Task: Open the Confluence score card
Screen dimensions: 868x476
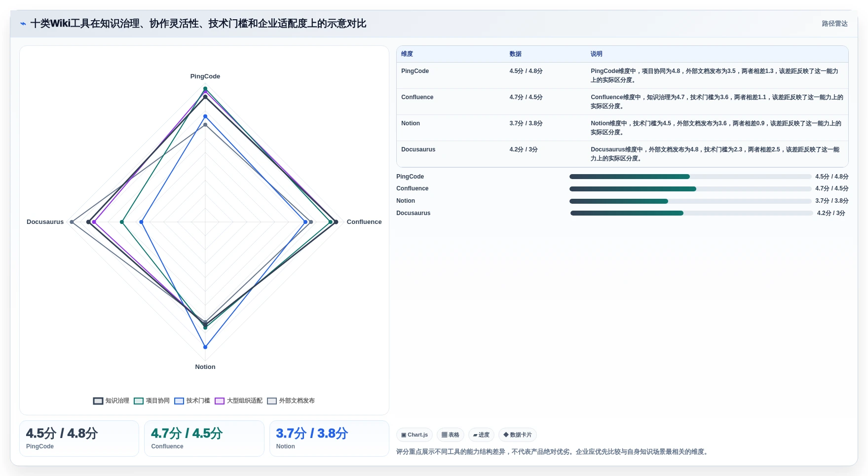Action: 204,439
